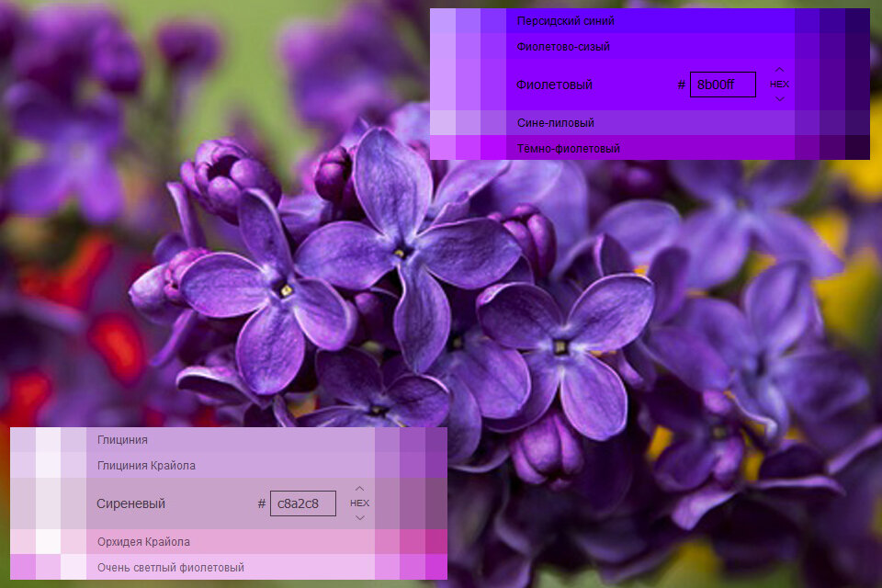
Task: Pick the lightest tint swatch of Персидский синий
Action: tap(443, 21)
